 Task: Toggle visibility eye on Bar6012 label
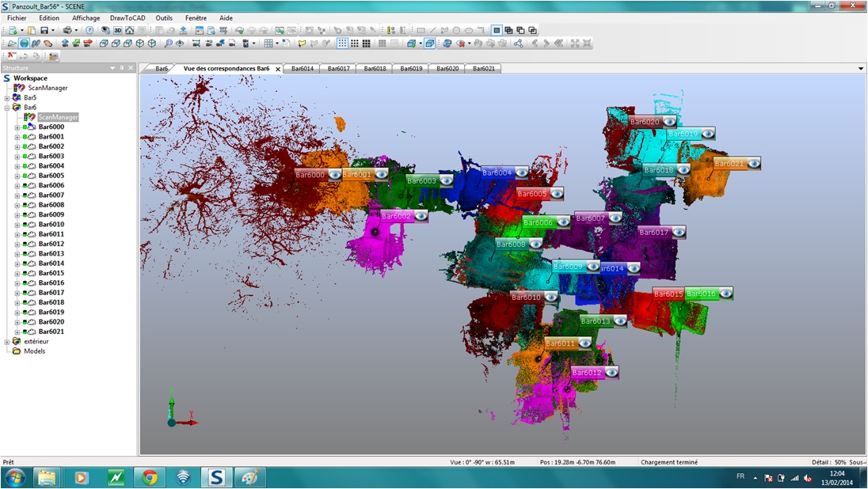click(611, 372)
